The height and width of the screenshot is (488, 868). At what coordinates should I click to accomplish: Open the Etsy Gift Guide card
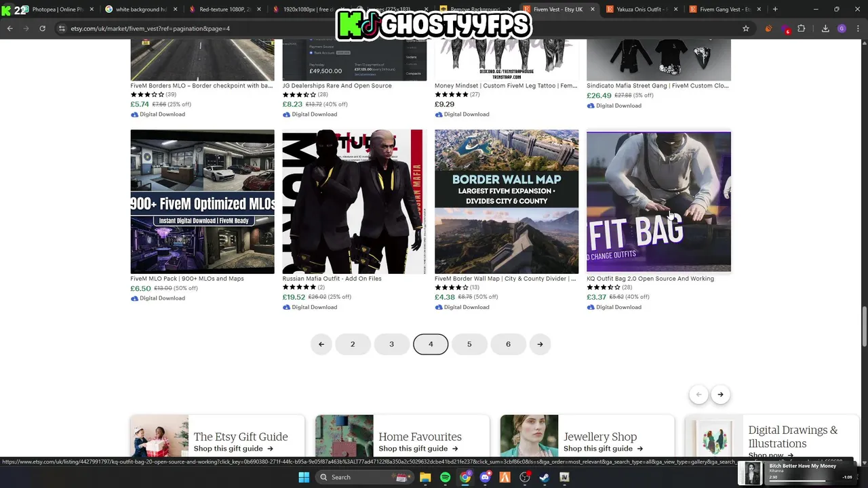tap(217, 437)
